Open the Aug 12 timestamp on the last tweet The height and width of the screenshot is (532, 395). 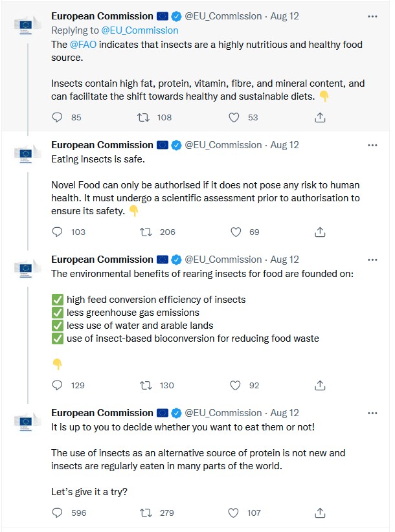pyautogui.click(x=284, y=413)
